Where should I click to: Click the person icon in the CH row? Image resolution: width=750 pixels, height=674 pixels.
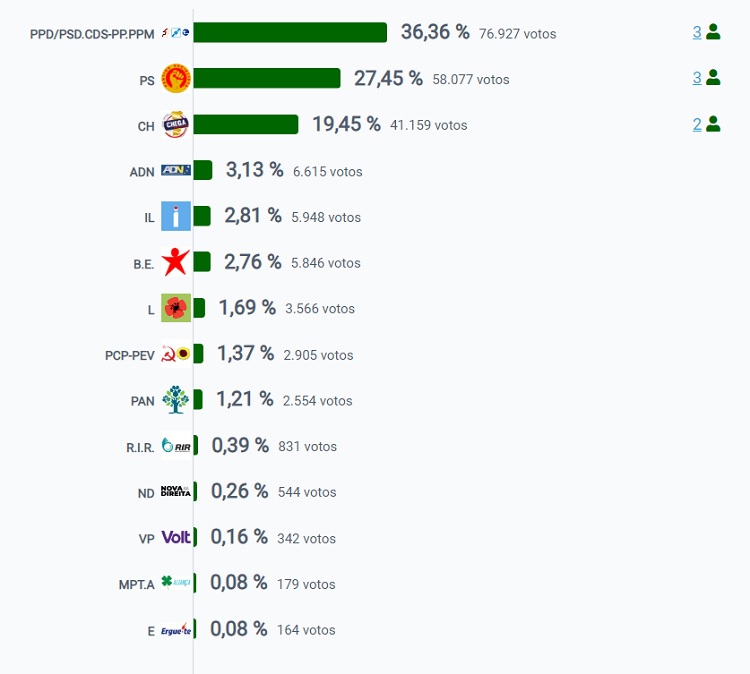713,124
